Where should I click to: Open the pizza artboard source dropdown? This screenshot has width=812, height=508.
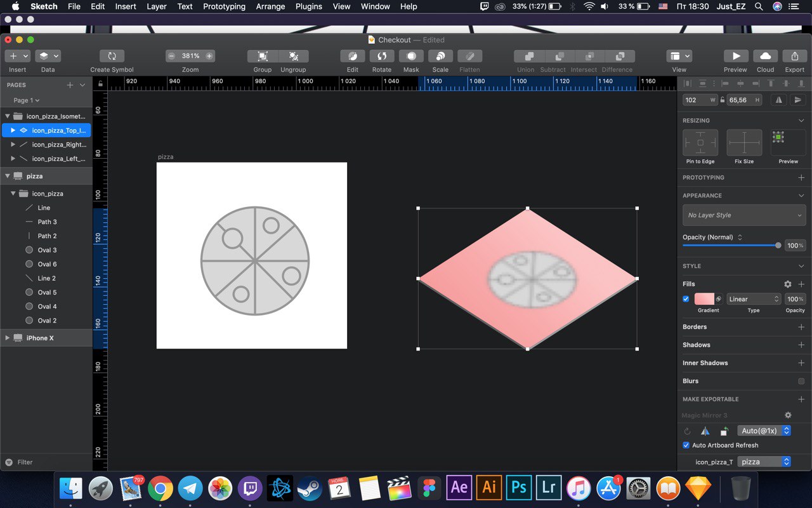pos(764,462)
